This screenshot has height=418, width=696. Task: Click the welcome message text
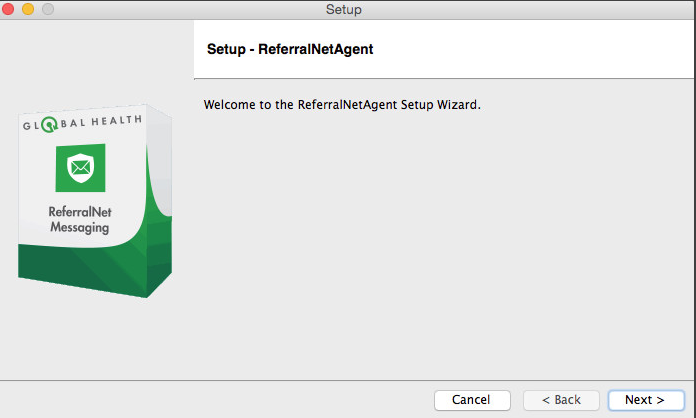342,104
